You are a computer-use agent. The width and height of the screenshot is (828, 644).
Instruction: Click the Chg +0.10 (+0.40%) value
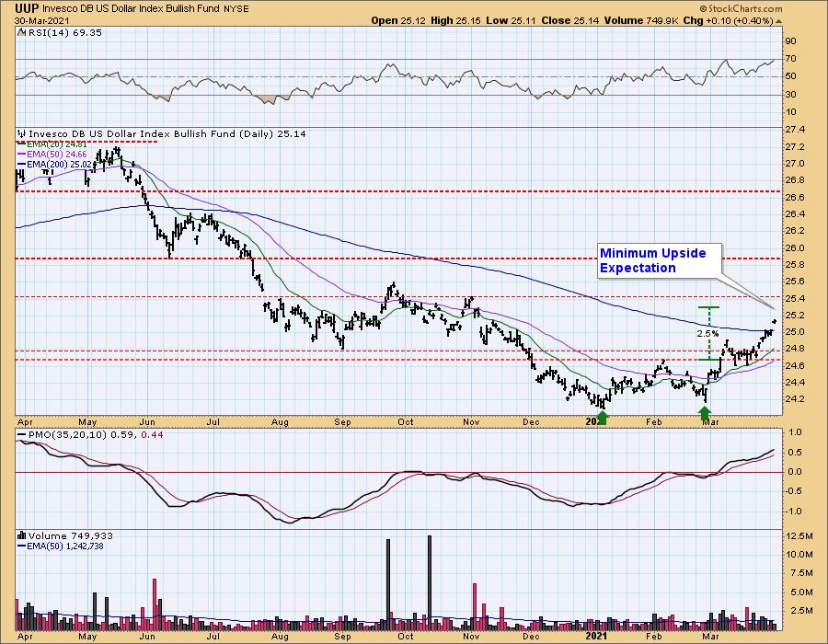(x=729, y=20)
